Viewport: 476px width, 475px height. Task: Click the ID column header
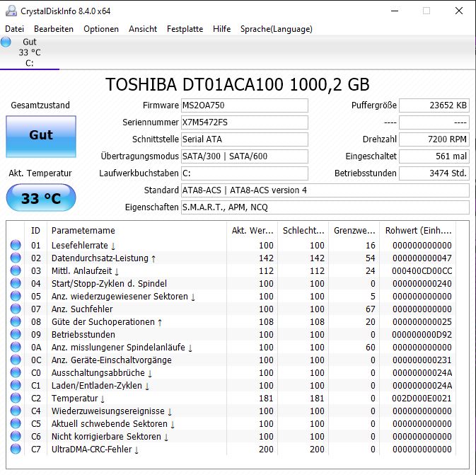pyautogui.click(x=36, y=231)
